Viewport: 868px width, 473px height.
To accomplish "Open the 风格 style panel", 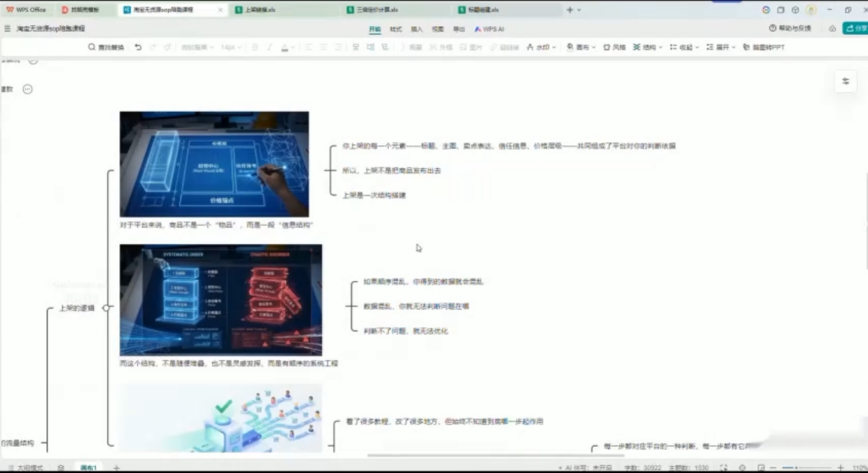I will (x=614, y=47).
